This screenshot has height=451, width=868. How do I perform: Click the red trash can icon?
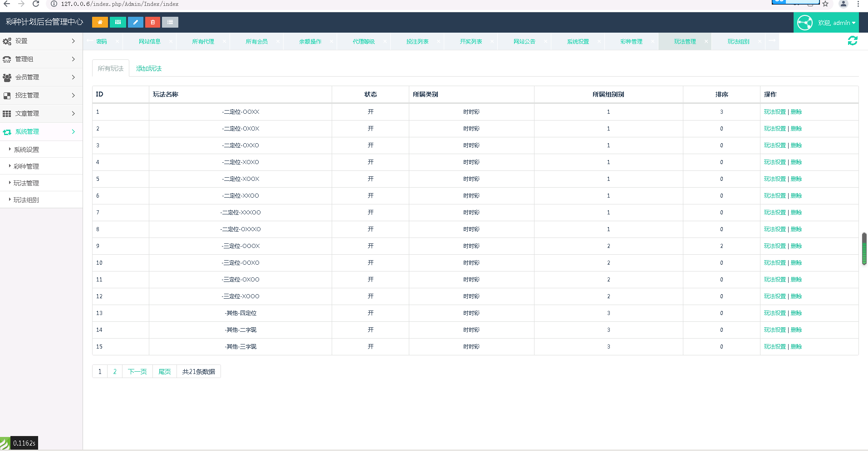(153, 22)
